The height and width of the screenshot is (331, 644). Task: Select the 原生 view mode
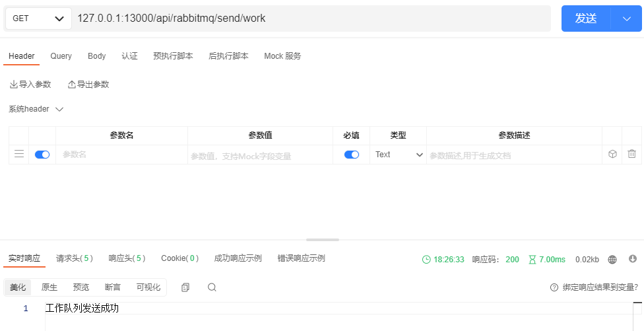point(49,287)
